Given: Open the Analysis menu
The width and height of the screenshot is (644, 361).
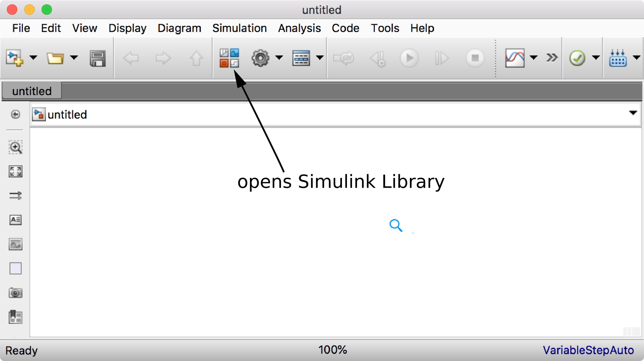Looking at the screenshot, I should pos(299,28).
